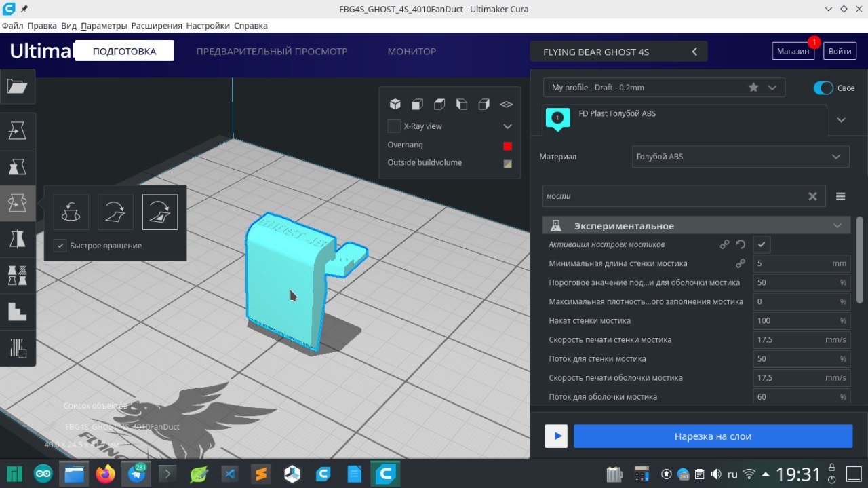Toggle perspective/orthographic eye-shaped icon
Screen dimensions: 868x488
(507, 104)
